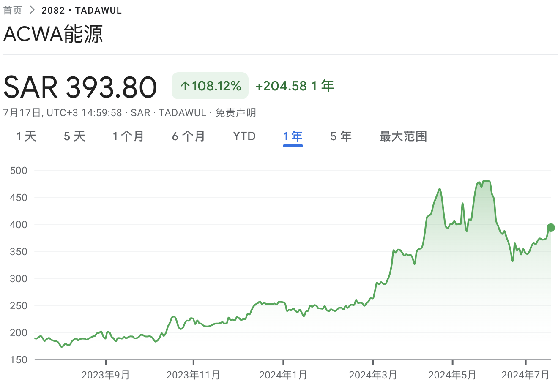Select the 1天 time range tab
This screenshot has width=558, height=392.
26,136
